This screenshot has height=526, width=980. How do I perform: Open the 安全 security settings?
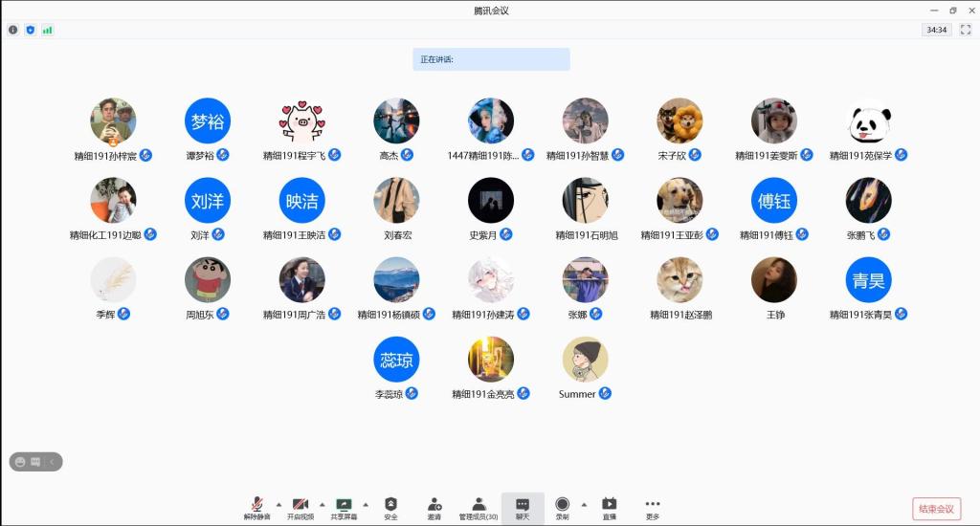(x=390, y=508)
